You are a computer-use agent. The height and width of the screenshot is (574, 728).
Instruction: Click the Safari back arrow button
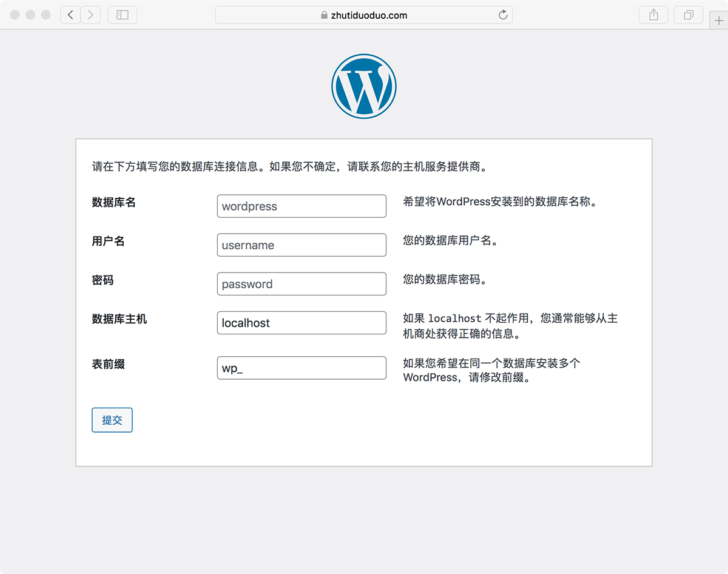[x=70, y=15]
